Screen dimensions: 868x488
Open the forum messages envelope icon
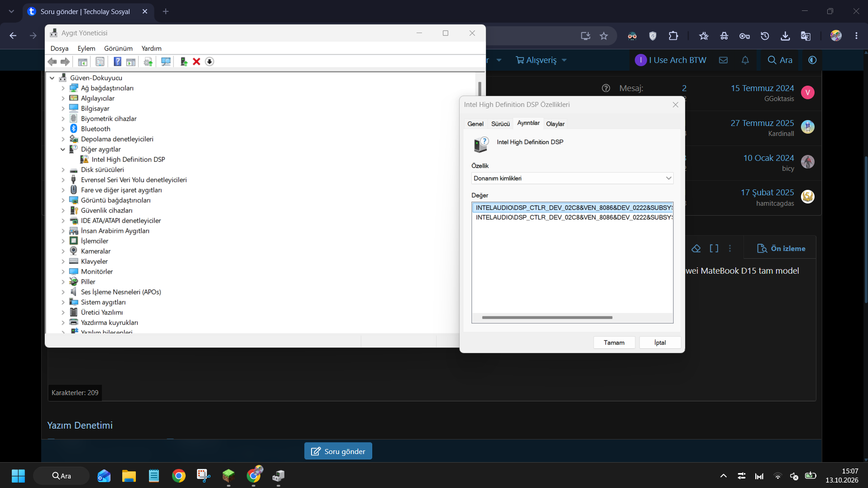click(723, 60)
